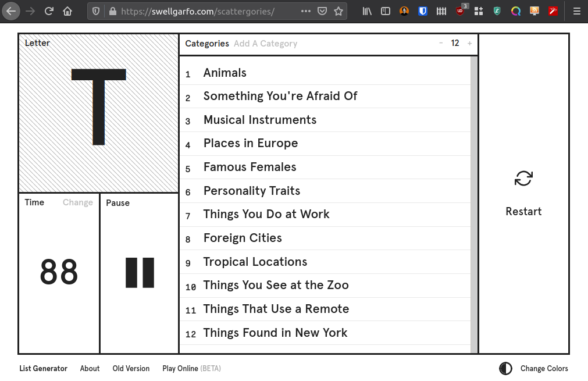
Task: Toggle the Change Colors contrast icon
Action: point(505,368)
